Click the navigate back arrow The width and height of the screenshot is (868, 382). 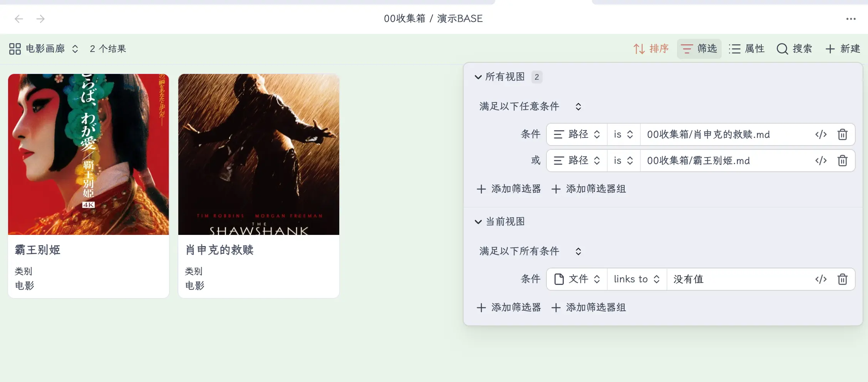pyautogui.click(x=19, y=19)
